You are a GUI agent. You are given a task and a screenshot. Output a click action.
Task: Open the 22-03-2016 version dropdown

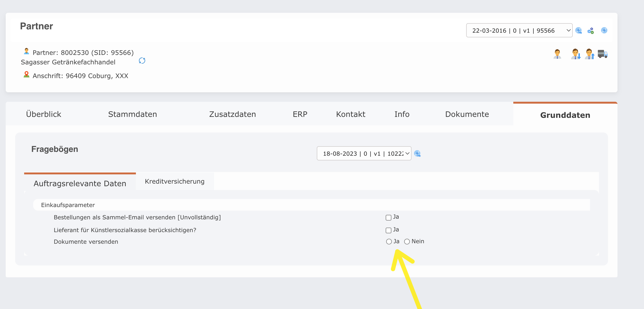(x=519, y=30)
